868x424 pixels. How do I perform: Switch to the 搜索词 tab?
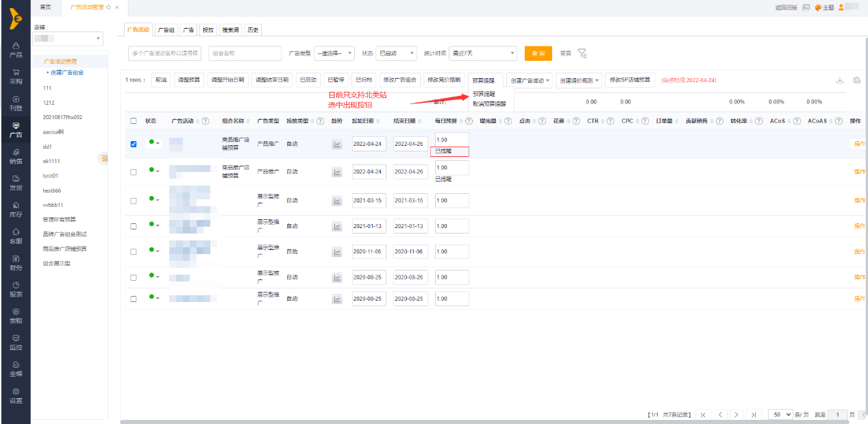(230, 29)
